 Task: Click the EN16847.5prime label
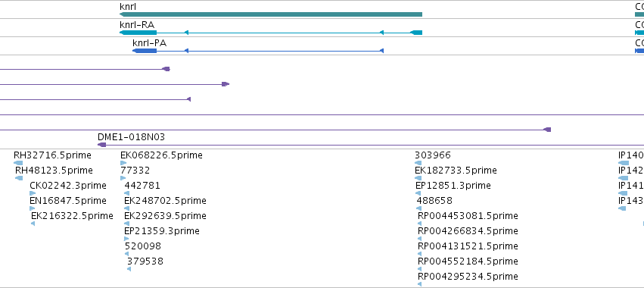tap(68, 200)
